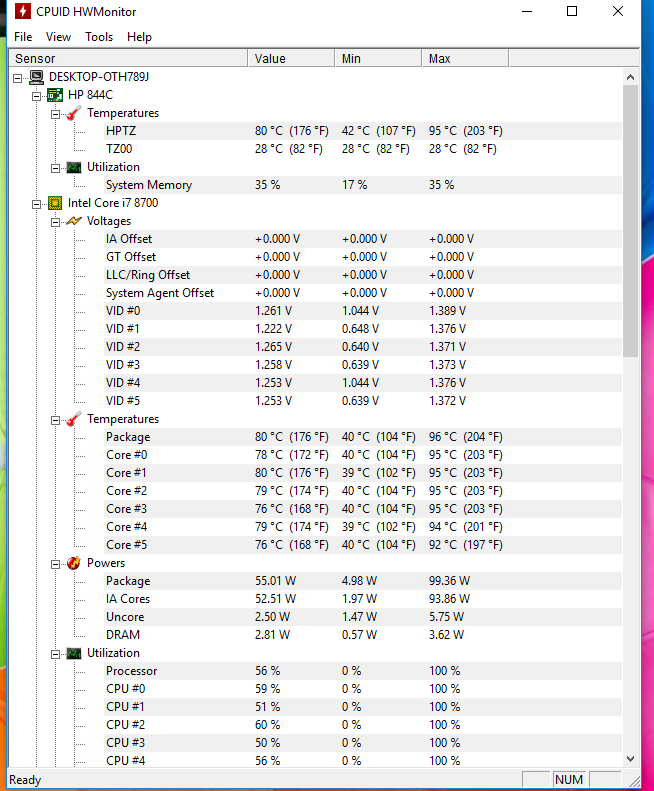Collapse HP 844C Utilization group

[x=56, y=168]
